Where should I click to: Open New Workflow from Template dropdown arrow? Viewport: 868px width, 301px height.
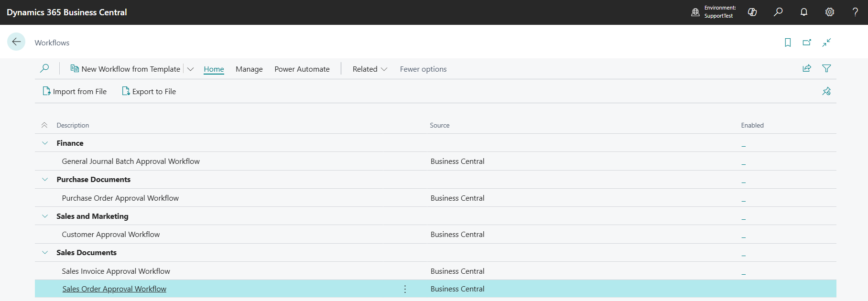tap(190, 69)
